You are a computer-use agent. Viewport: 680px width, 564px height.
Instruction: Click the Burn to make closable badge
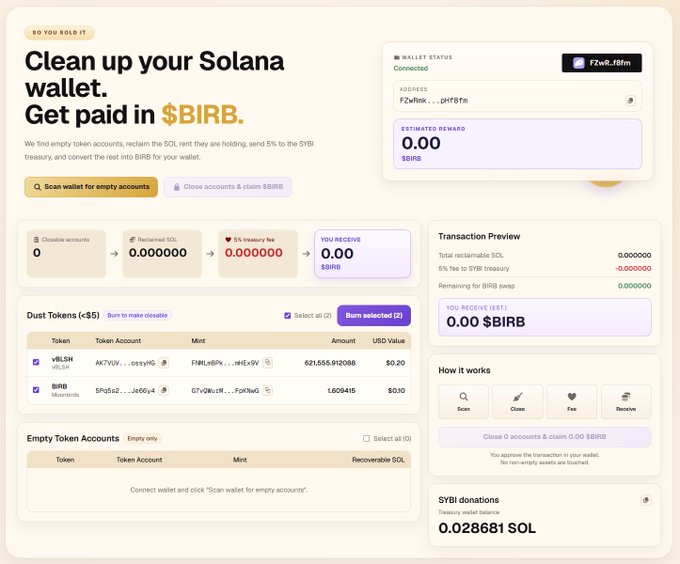tap(137, 316)
